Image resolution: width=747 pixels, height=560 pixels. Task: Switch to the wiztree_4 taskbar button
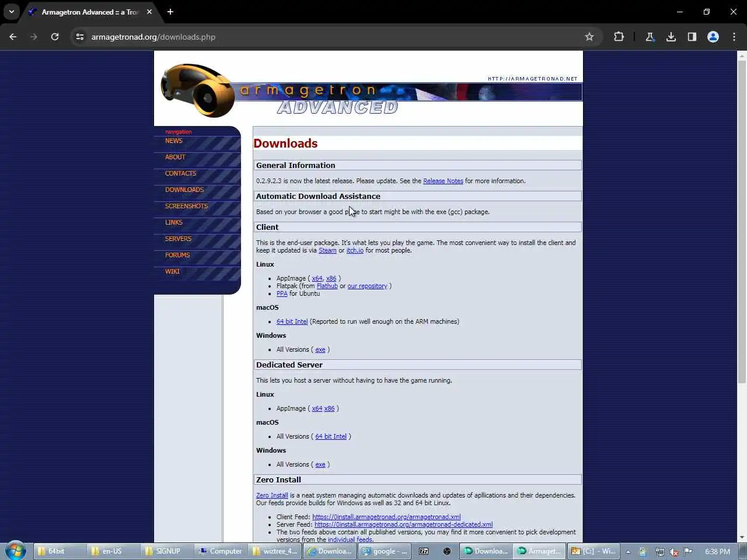(x=275, y=551)
